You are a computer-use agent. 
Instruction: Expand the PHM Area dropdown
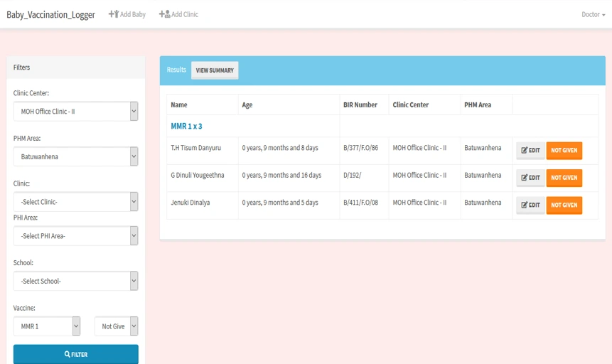coord(75,156)
